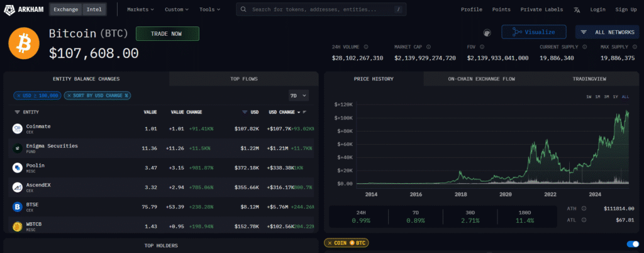Click the USD column filter icon

245,112
